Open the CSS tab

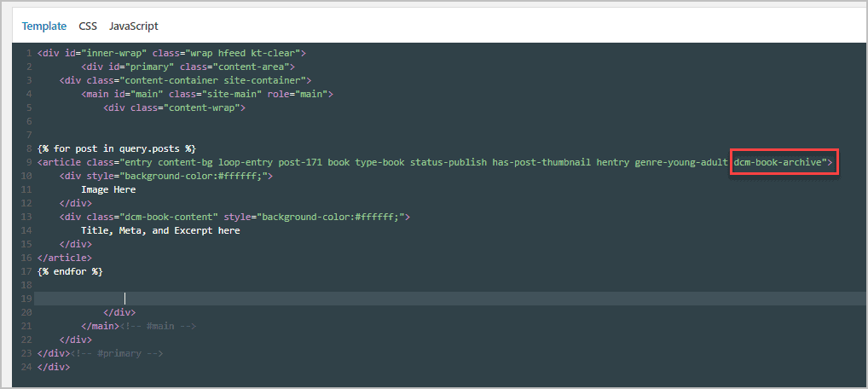click(x=88, y=26)
